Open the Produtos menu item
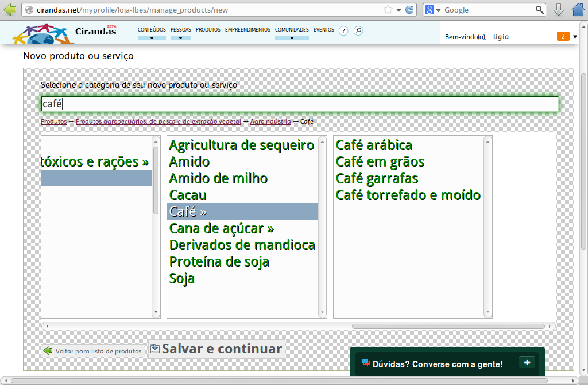Image resolution: width=588 pixels, height=385 pixels. [x=208, y=30]
